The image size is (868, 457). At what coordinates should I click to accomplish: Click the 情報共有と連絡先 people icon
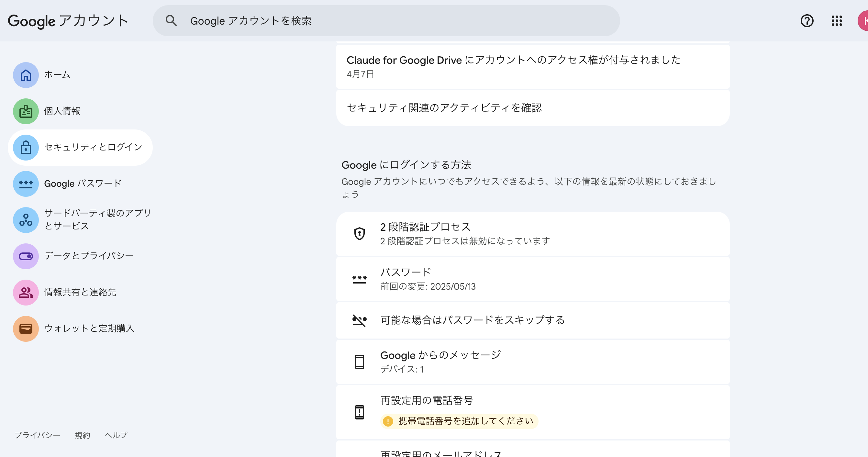[26, 292]
